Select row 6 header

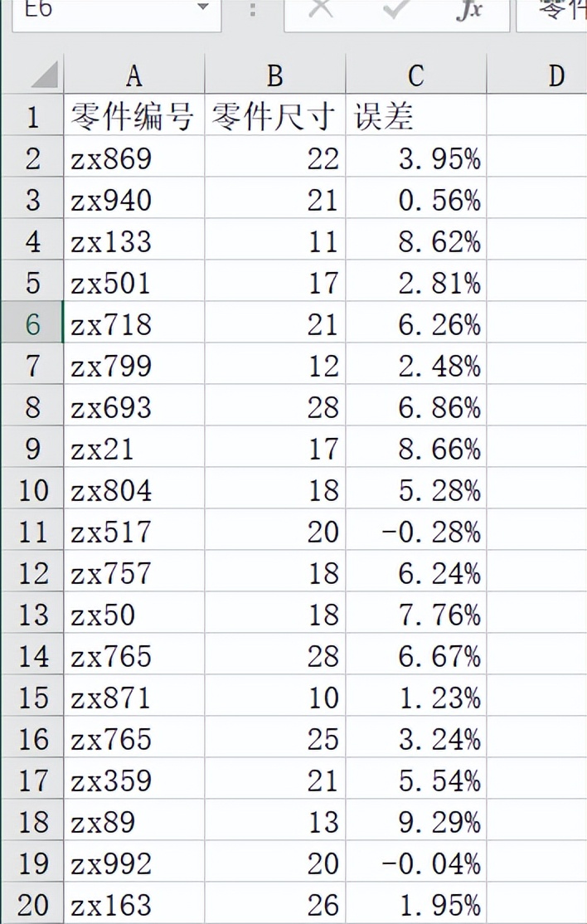click(x=32, y=323)
